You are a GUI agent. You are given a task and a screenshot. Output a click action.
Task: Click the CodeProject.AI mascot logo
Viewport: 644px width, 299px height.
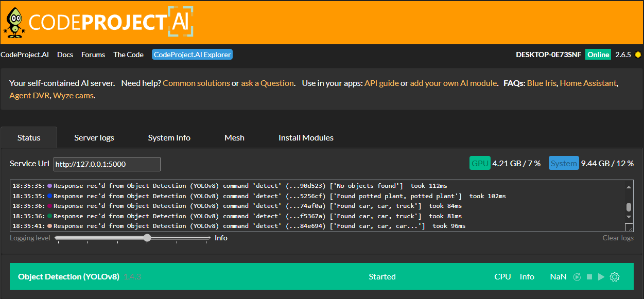[x=15, y=23]
